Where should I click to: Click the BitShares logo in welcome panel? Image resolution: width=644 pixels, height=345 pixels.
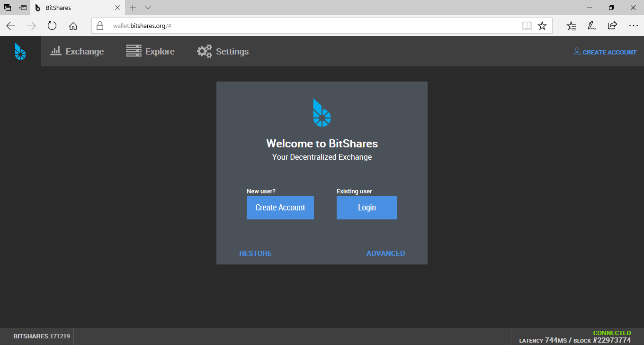[x=322, y=113]
